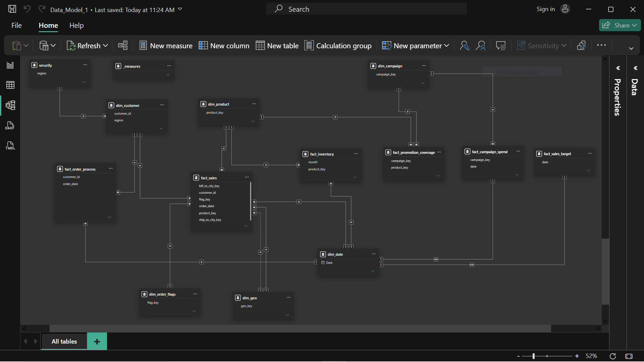
Task: Click Calculation group button
Action: point(338,46)
